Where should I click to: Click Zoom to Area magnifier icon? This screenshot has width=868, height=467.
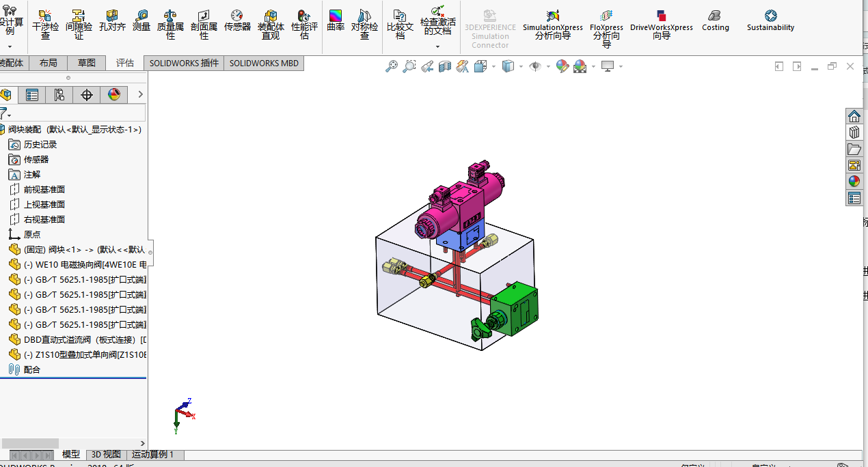coord(409,66)
